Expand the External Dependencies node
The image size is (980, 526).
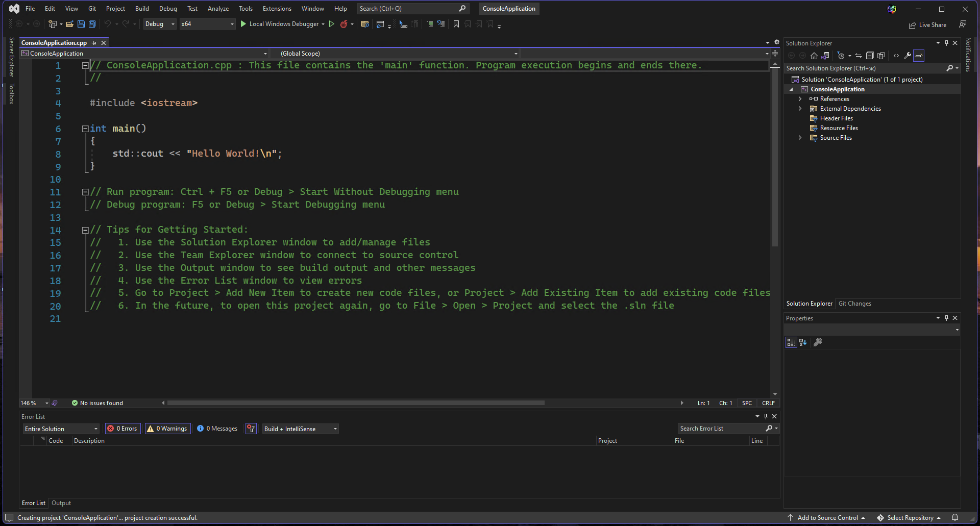[x=800, y=108]
